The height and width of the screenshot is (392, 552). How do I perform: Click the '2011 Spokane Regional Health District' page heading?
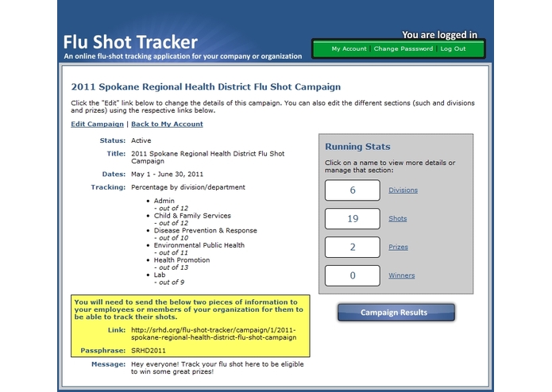pyautogui.click(x=206, y=86)
